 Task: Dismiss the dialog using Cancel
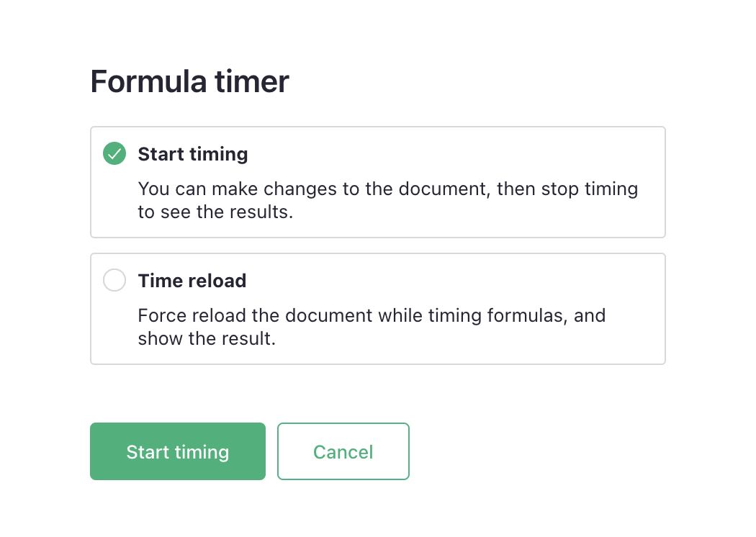[x=343, y=451]
